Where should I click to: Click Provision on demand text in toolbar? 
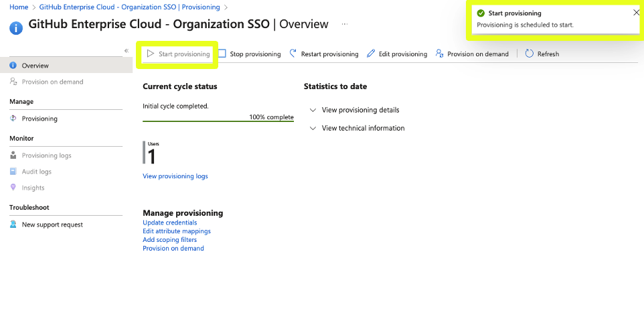coord(478,54)
